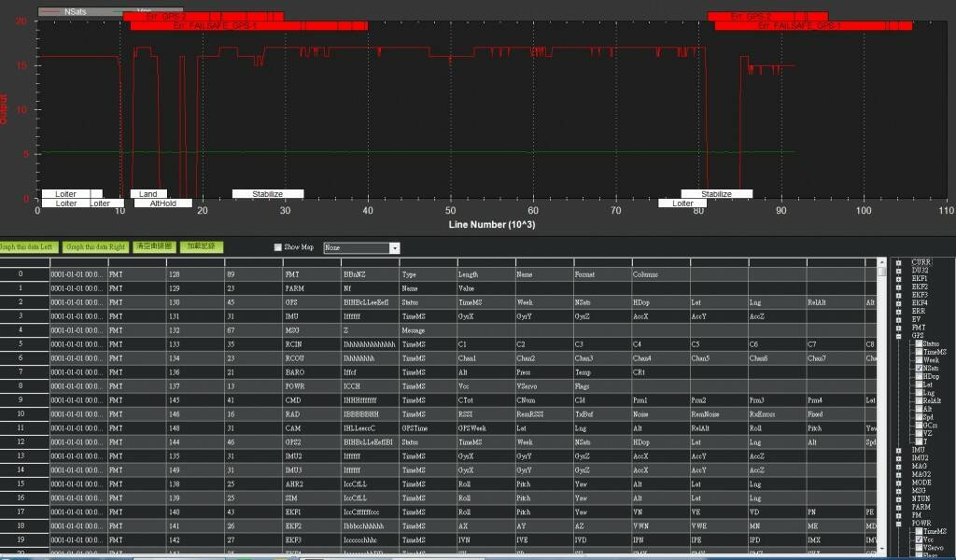Click the '129' cell in the PARM row
The image size is (956, 560).
[x=195, y=288]
